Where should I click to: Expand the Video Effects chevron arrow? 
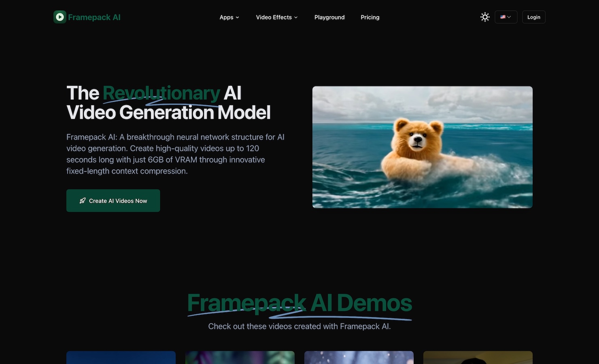(296, 17)
